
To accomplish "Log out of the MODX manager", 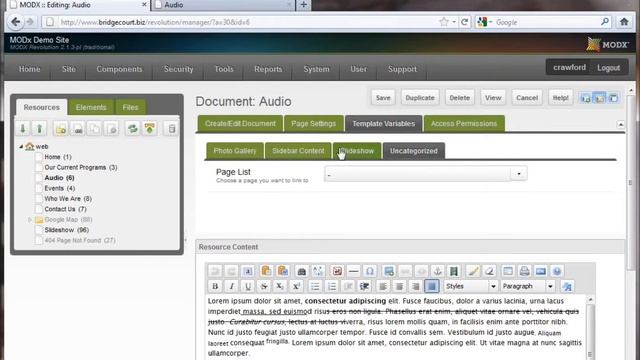I will click(609, 68).
